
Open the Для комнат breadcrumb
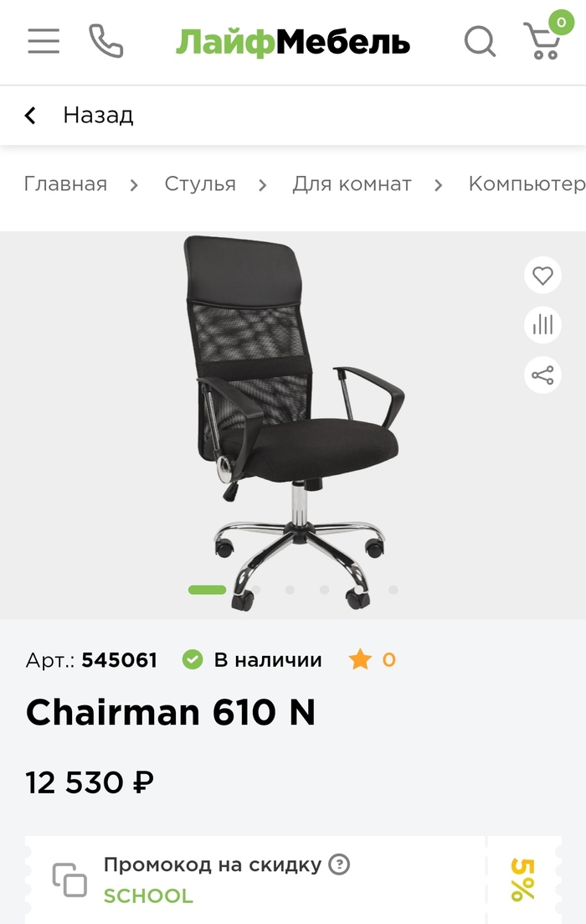coord(352,183)
